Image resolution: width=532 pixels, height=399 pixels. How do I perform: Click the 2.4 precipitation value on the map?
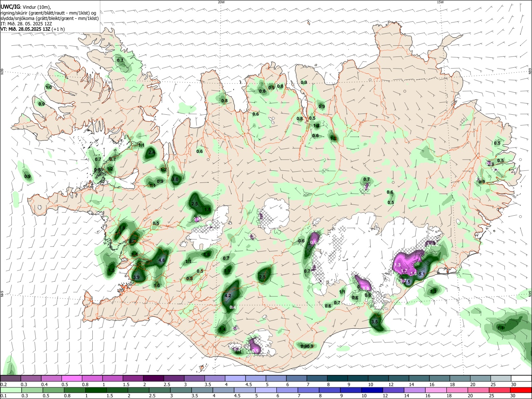pyautogui.click(x=152, y=153)
